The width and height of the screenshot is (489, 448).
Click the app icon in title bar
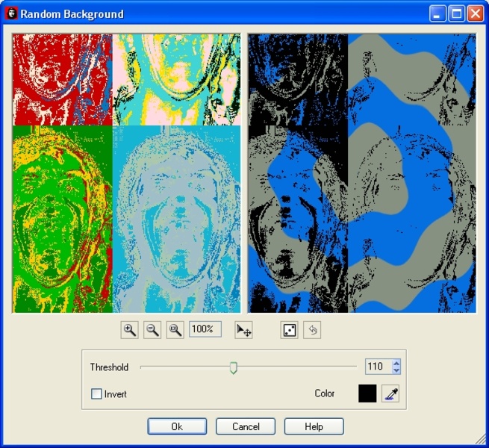tap(11, 13)
